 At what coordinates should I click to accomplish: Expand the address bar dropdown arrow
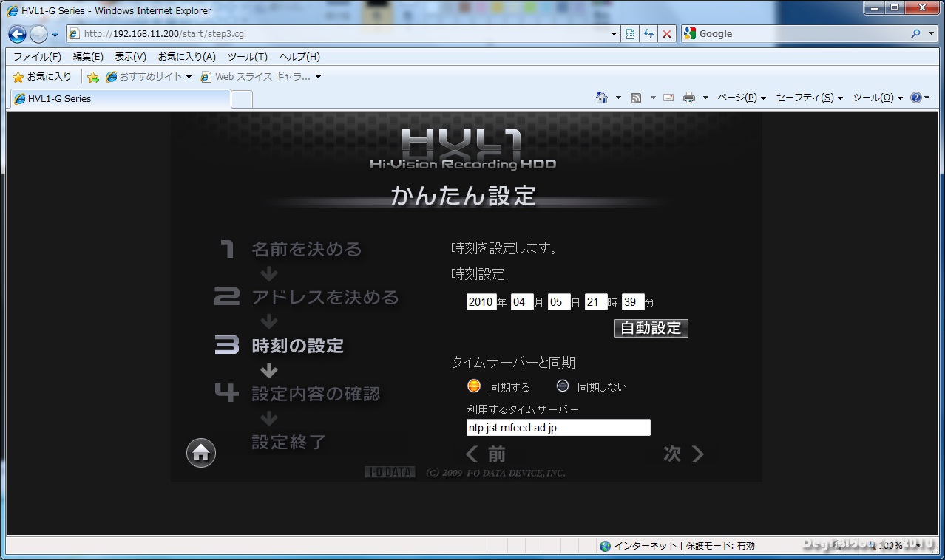pos(614,34)
